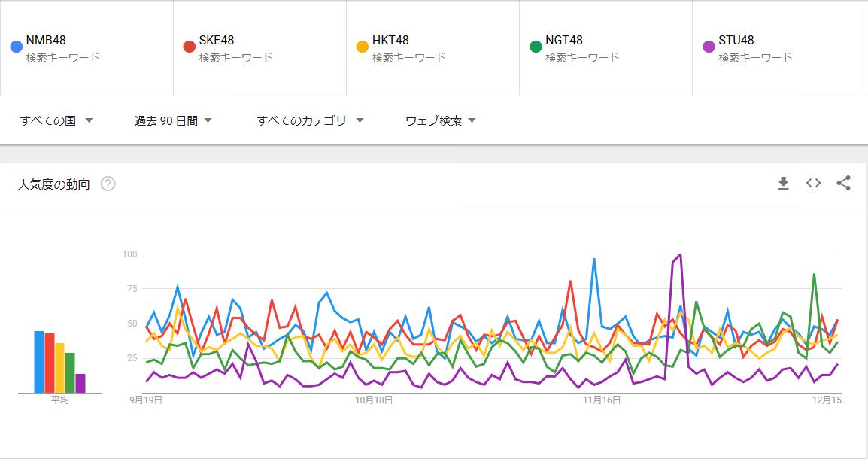This screenshot has height=459, width=868.
Task: Select the HKT48 search term card
Action: [433, 48]
